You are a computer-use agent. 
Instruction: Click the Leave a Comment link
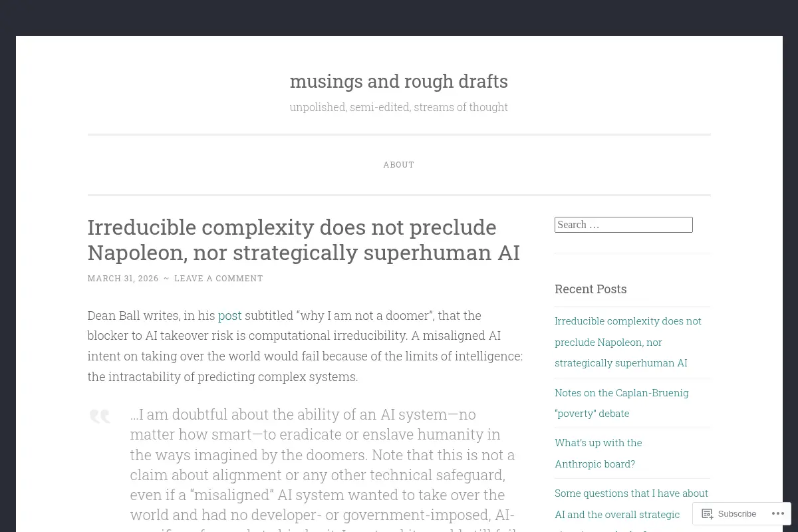click(219, 278)
